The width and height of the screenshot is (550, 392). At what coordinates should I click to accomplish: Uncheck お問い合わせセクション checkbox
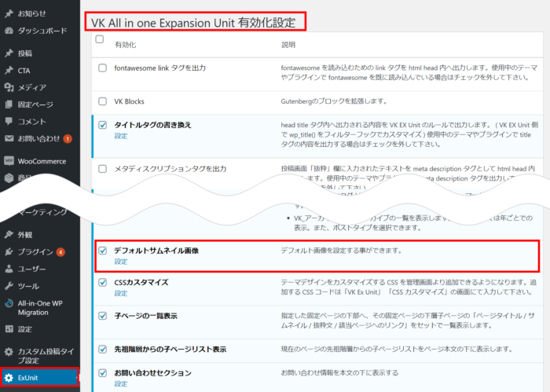coord(102,372)
